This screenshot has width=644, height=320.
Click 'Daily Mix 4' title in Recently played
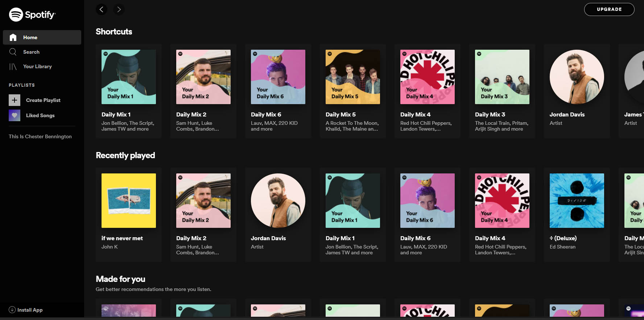click(490, 238)
